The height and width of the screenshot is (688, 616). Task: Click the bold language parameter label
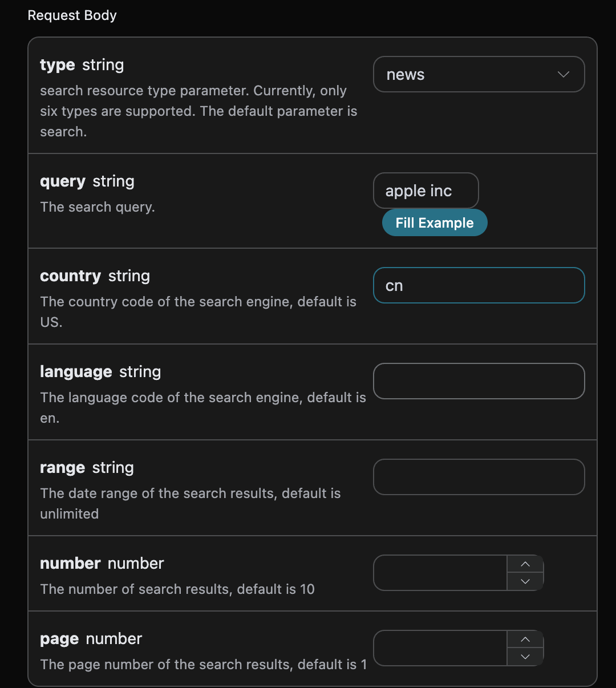click(76, 372)
